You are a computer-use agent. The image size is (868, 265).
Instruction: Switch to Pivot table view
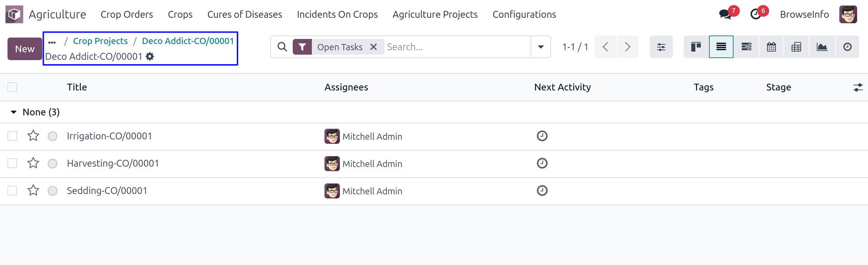[x=797, y=47]
